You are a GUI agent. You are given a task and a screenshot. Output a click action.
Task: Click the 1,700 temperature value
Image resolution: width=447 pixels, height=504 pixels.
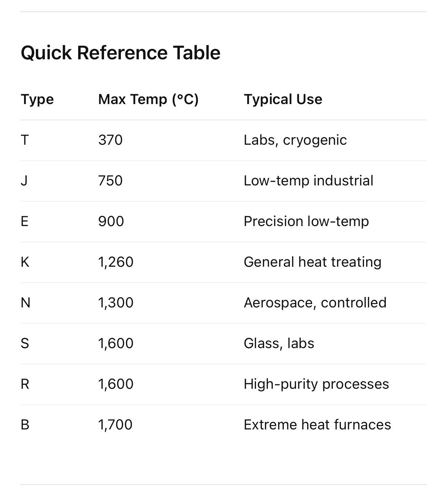[115, 425]
